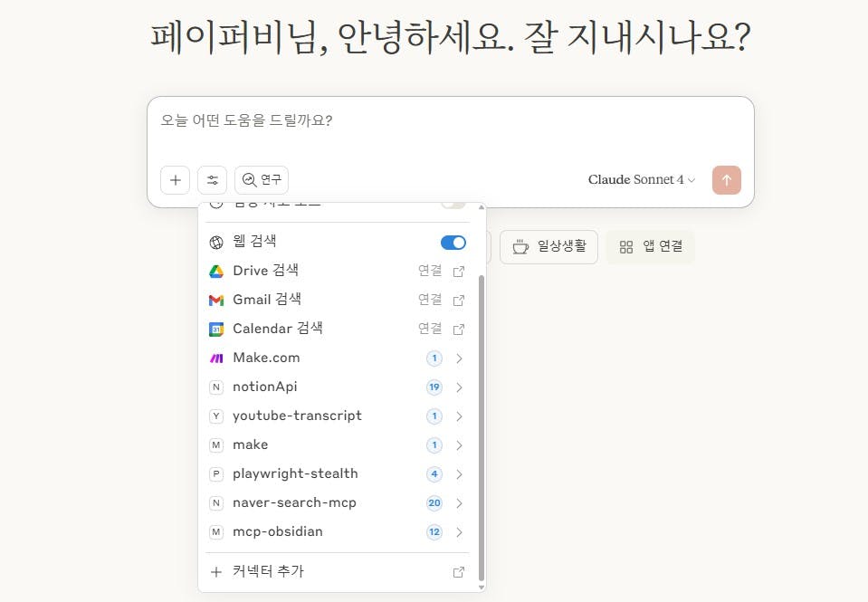Click the N icon beside notionApi
The width and height of the screenshot is (868, 602).
click(x=216, y=387)
